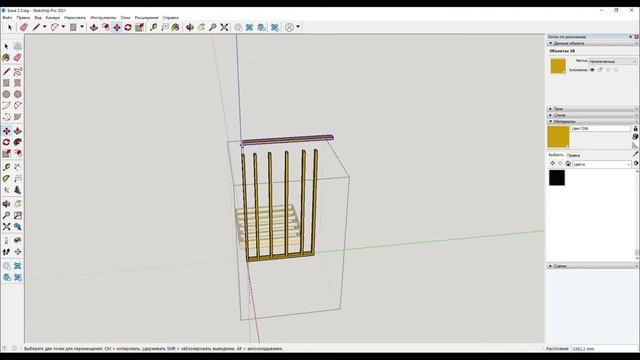Select Freehand tool in left toolbar

[18, 72]
